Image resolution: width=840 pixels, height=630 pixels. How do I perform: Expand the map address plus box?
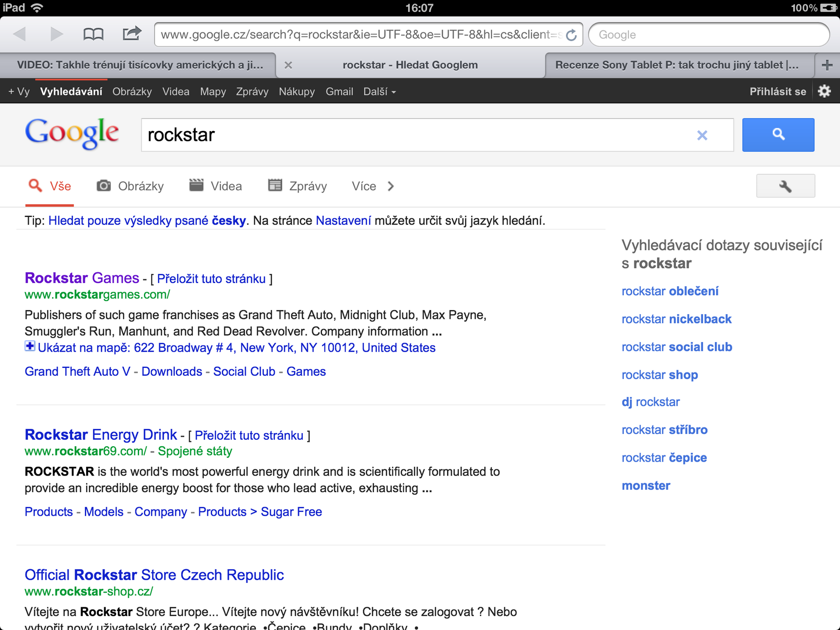(30, 346)
